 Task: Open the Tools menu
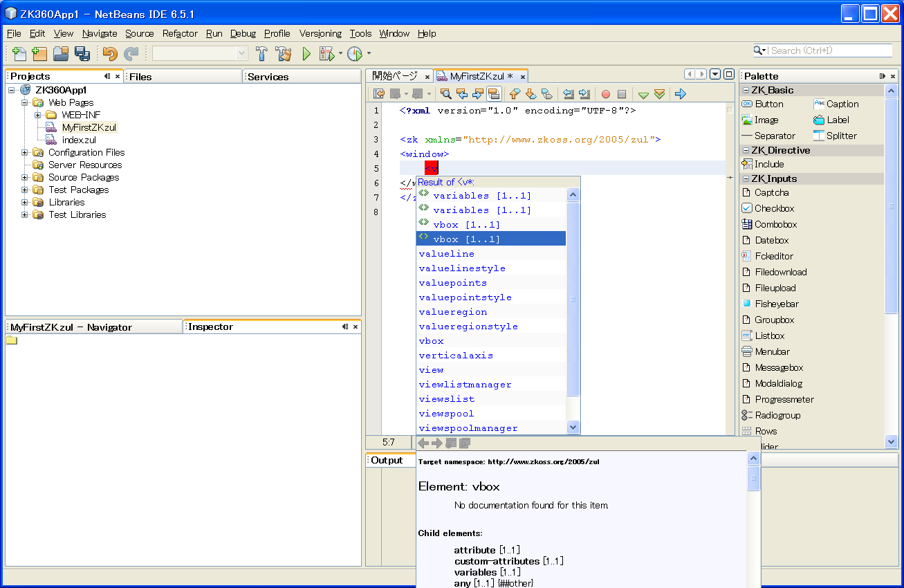[360, 33]
